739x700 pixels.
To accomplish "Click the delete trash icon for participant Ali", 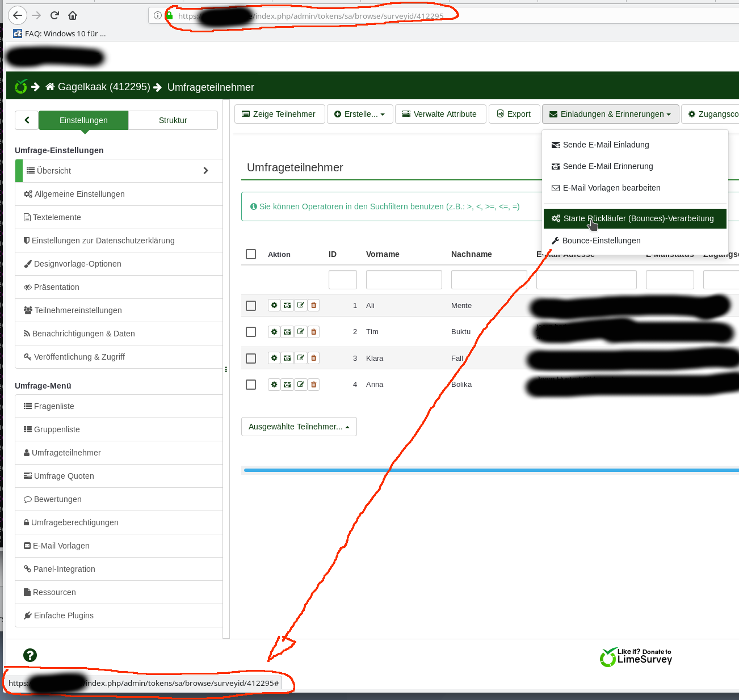I will tap(313, 305).
